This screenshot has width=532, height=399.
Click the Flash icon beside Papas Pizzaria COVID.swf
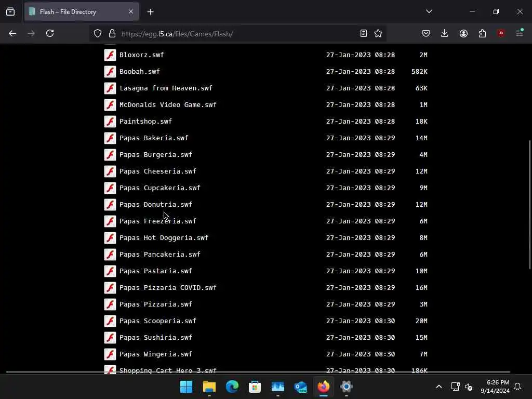pos(110,288)
